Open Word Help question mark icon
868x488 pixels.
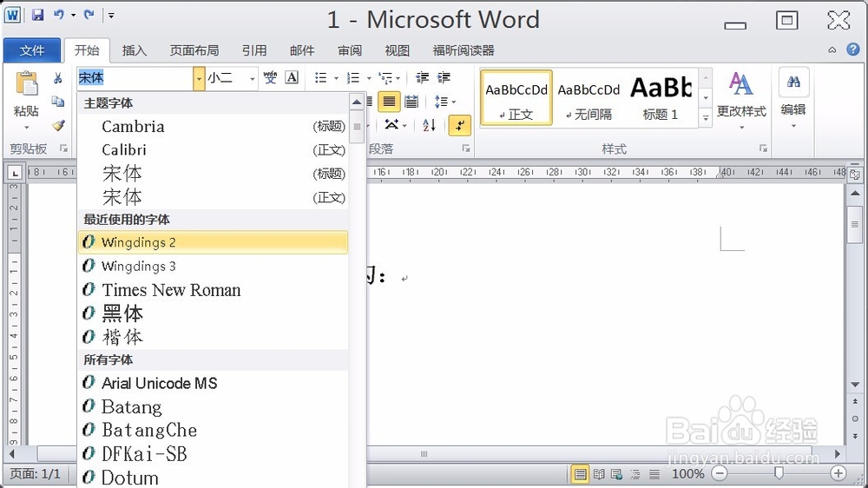pyautogui.click(x=853, y=49)
